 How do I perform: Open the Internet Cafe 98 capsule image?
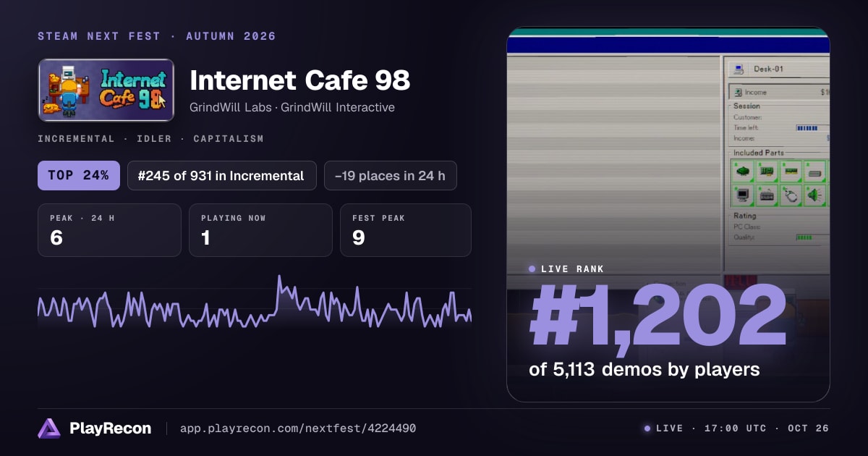click(x=106, y=90)
